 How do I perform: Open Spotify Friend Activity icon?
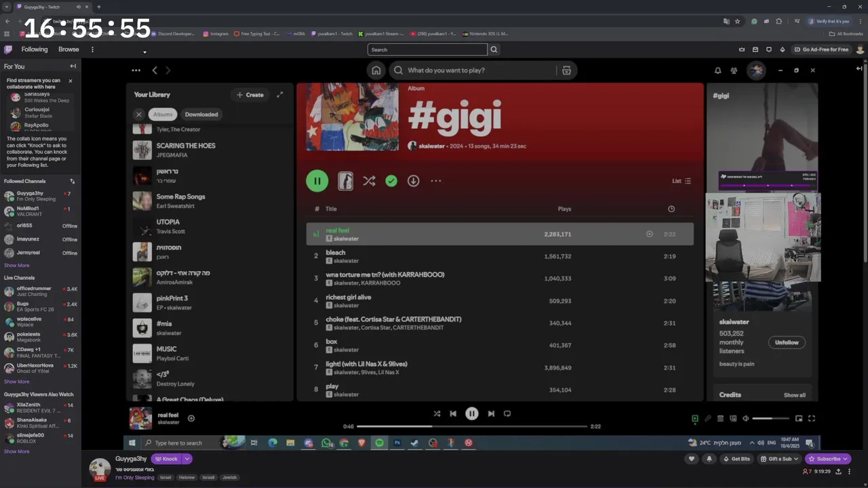point(734,70)
